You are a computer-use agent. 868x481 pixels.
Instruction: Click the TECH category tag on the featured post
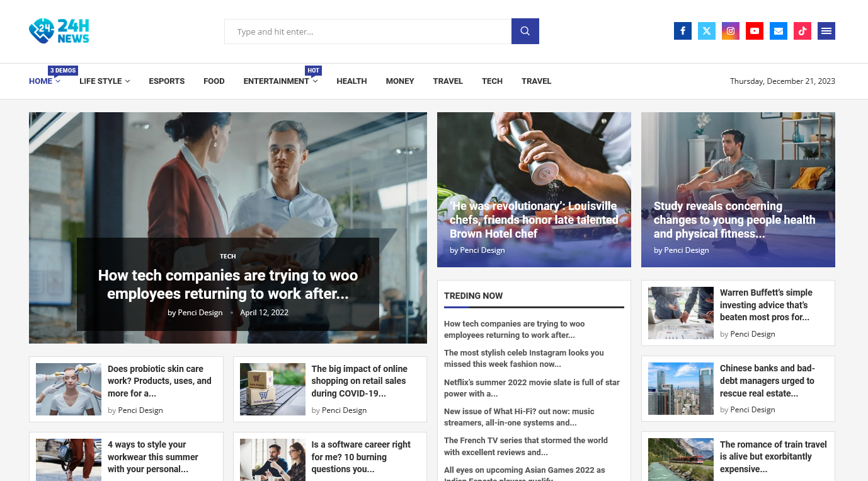(228, 257)
